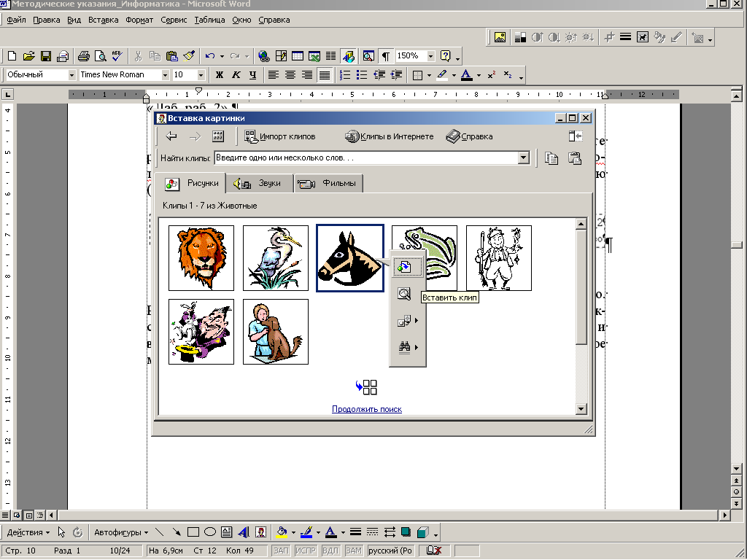Screen dimensions: 747x560
Task: Insert a text box from drawing toolbar
Action: point(227,532)
